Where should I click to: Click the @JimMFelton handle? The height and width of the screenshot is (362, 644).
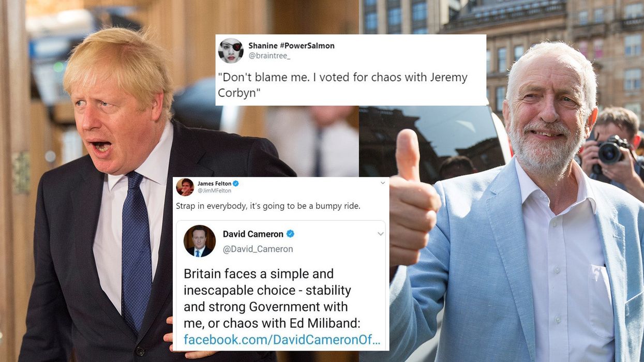[x=214, y=191]
